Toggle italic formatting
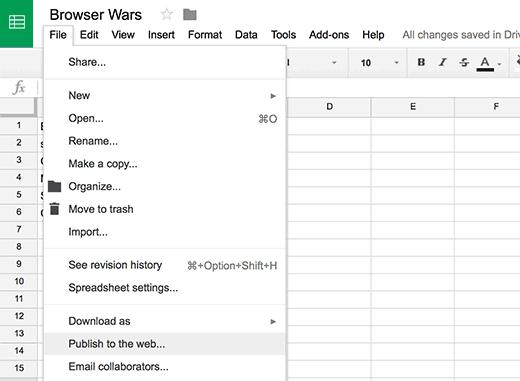 443,62
